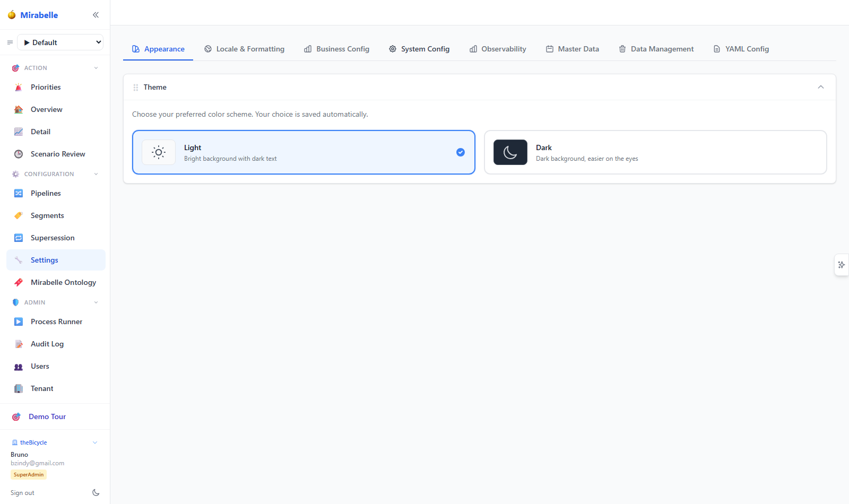
Task: Collapse the sidebar with double-chevron icon
Action: tap(96, 15)
